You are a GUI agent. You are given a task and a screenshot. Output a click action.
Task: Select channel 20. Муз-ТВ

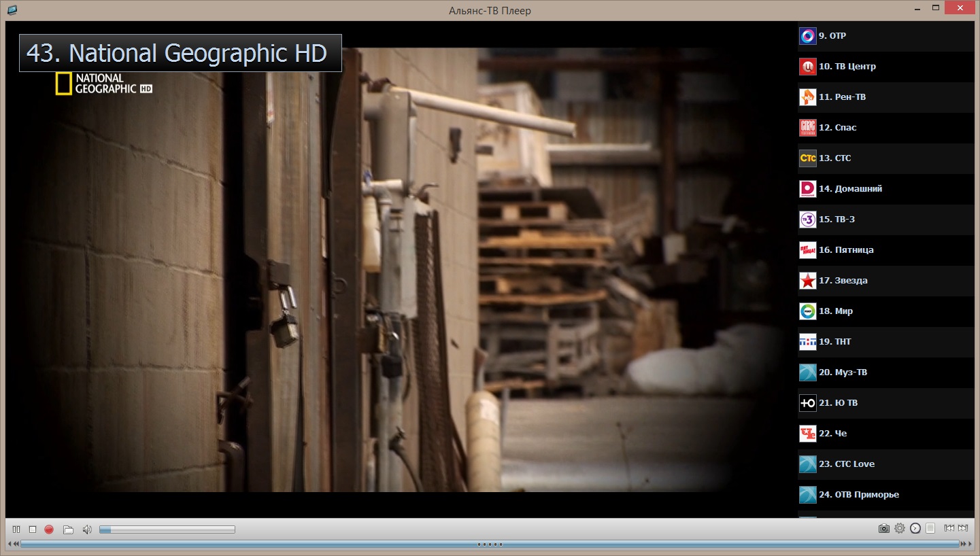886,372
